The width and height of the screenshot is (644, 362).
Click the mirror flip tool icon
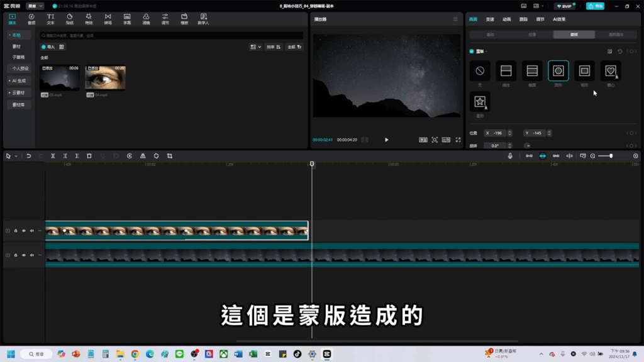point(143,156)
